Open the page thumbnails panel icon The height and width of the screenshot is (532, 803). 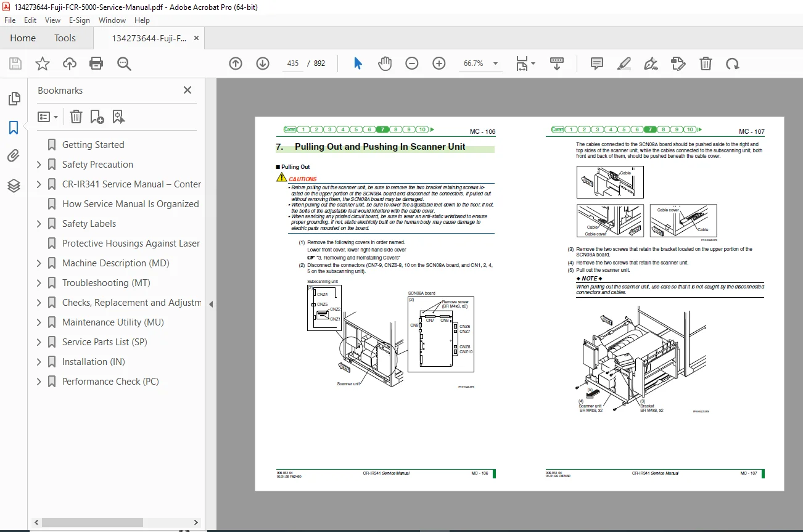[x=14, y=99]
